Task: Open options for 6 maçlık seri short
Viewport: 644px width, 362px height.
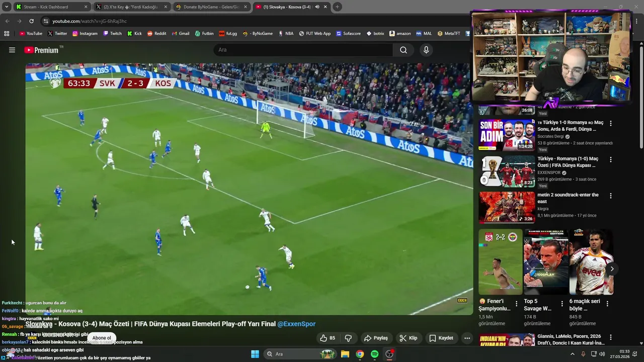Action: pyautogui.click(x=607, y=304)
